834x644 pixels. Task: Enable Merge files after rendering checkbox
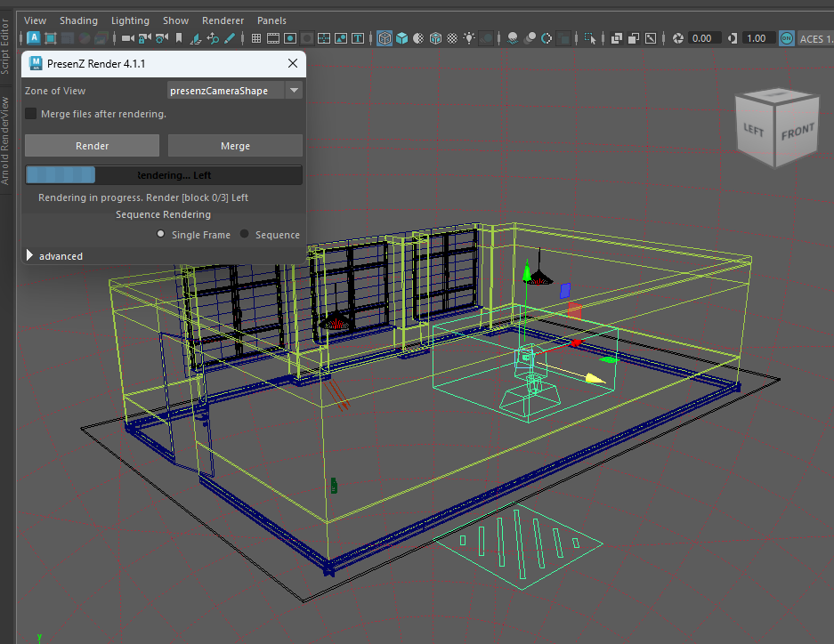point(31,114)
